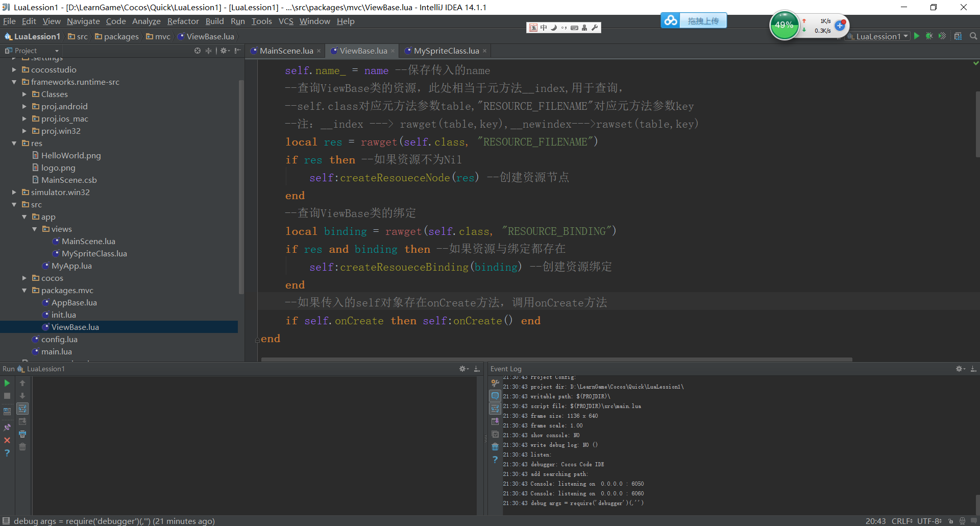Toggle scroll to end in Event Log

point(495,421)
